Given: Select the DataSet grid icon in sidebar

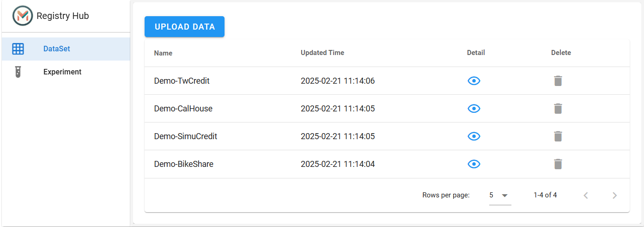Looking at the screenshot, I should [x=18, y=49].
